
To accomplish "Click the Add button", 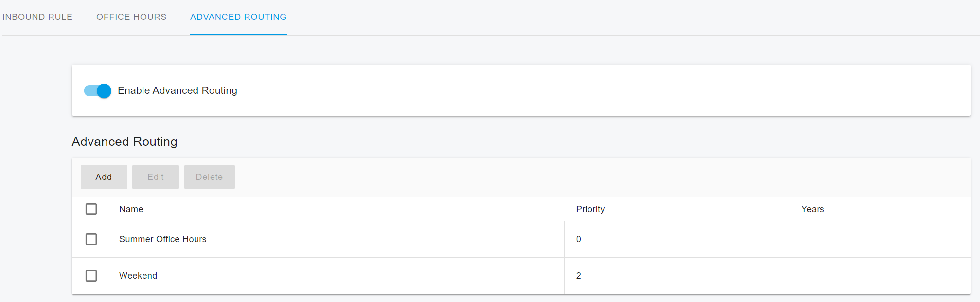I will tap(104, 177).
